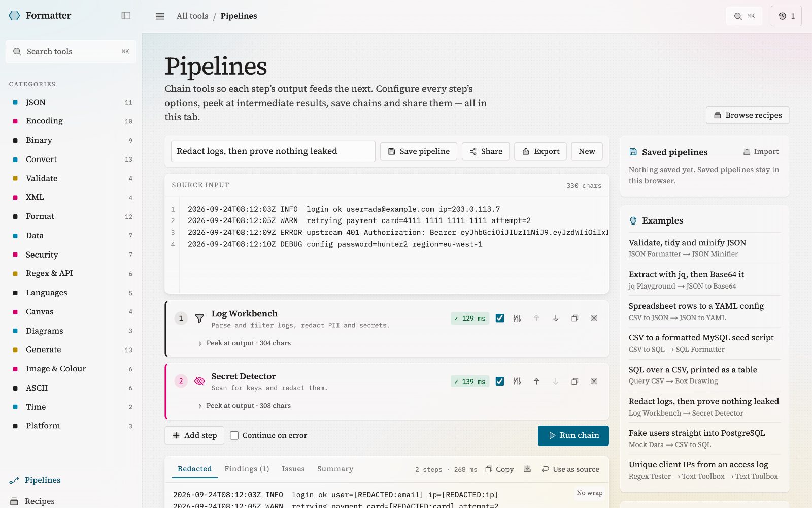Click the search button in top bar
Image resolution: width=812 pixels, height=508 pixels.
click(744, 16)
